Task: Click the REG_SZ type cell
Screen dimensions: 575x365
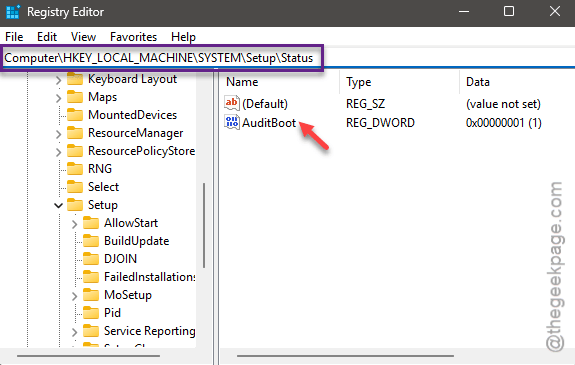Action: point(365,104)
